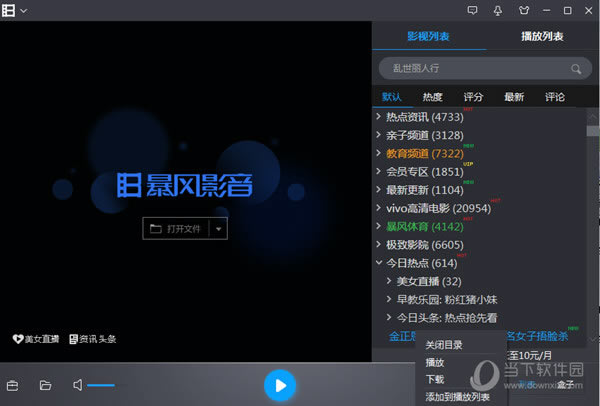
Task: Choose 添加到播放列表 from context menu
Action: (460, 397)
